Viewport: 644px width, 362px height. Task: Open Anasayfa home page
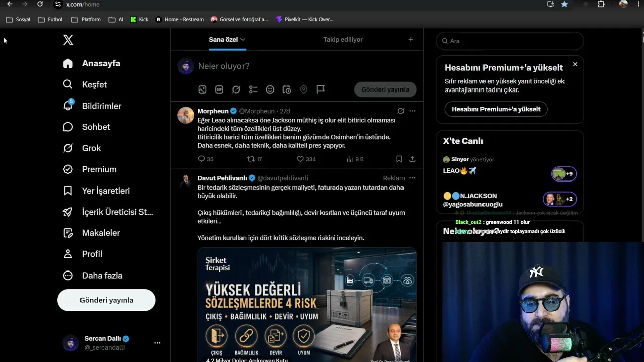coord(92,63)
